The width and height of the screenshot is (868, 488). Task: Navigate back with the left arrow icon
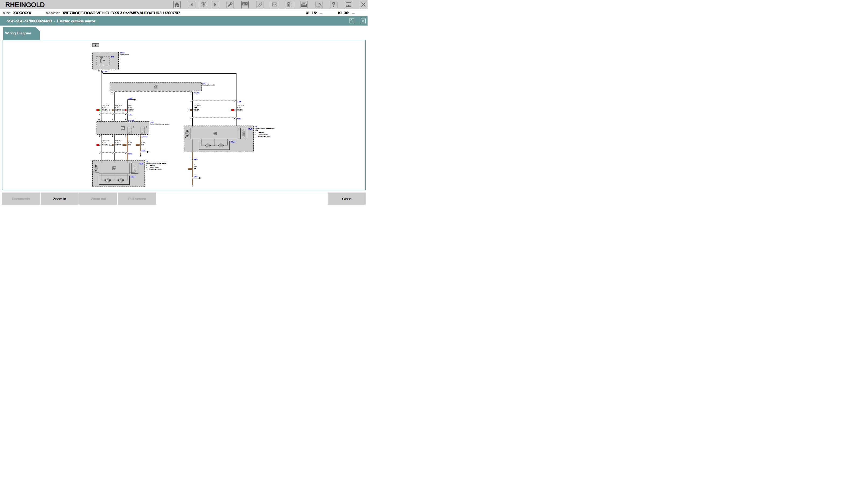click(x=192, y=4)
